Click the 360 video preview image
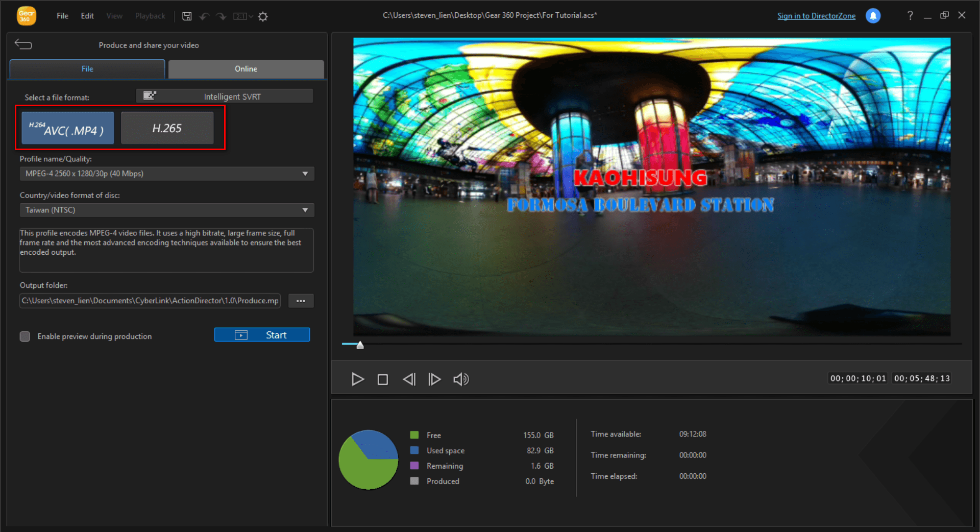980x532 pixels. 652,186
